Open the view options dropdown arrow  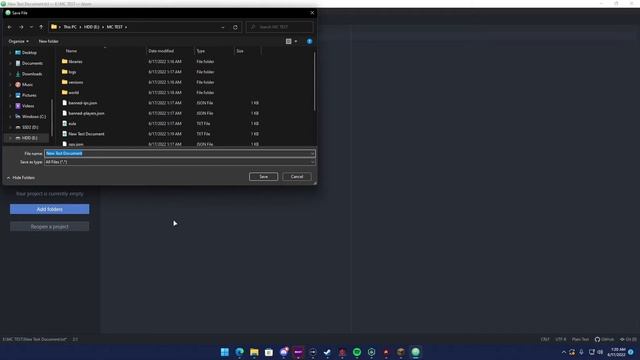pos(296,41)
